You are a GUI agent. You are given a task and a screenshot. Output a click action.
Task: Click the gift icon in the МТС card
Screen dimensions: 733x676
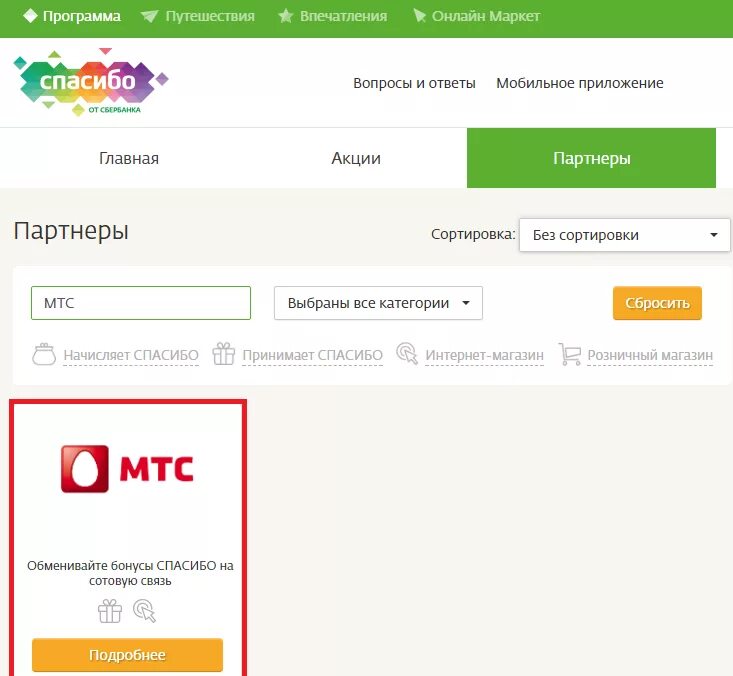[x=110, y=611]
